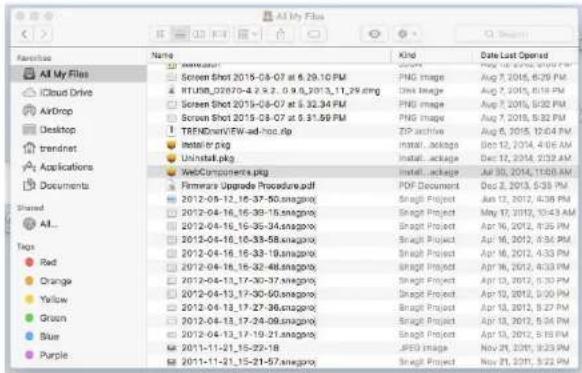The image size is (582, 373).
Task: Sort by Date Last Opened column header
Action: pos(525,55)
